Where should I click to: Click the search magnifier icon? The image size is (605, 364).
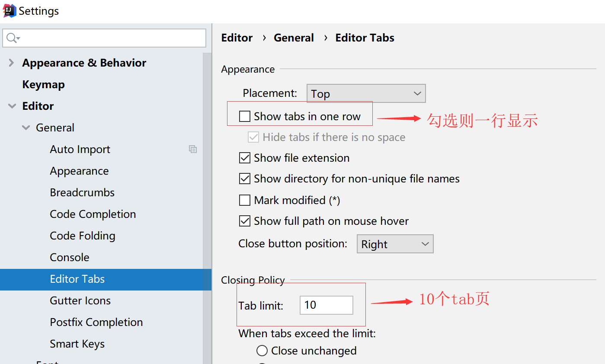pos(13,38)
